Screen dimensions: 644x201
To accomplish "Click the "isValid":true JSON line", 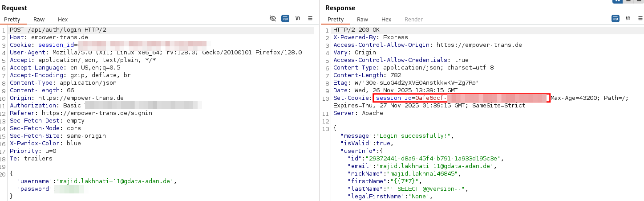I will (x=367, y=144).
